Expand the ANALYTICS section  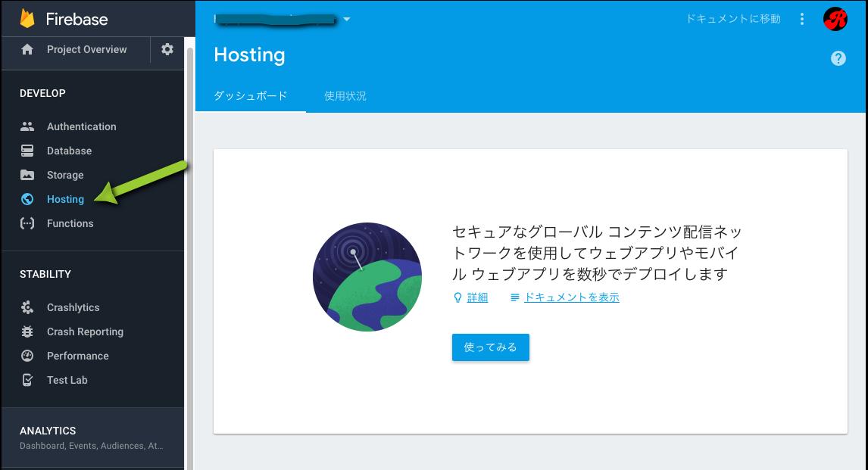(x=92, y=437)
